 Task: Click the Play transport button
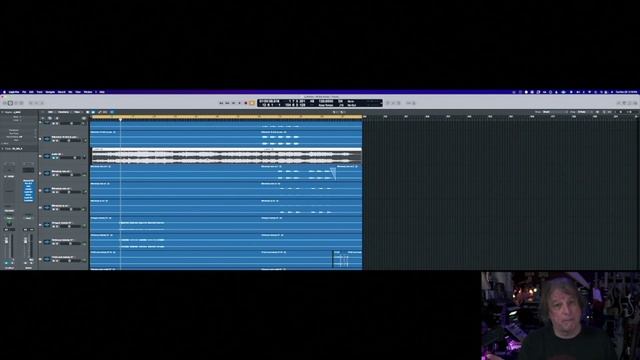(x=240, y=103)
